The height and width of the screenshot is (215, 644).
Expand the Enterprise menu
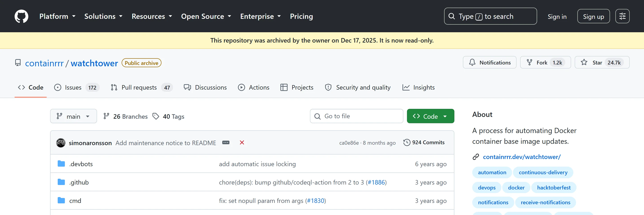tap(261, 16)
